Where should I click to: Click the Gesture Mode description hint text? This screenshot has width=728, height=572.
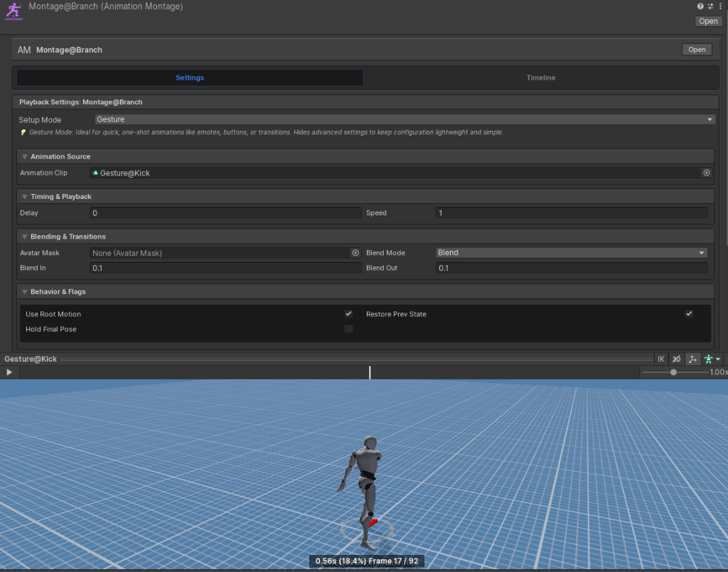coord(266,132)
